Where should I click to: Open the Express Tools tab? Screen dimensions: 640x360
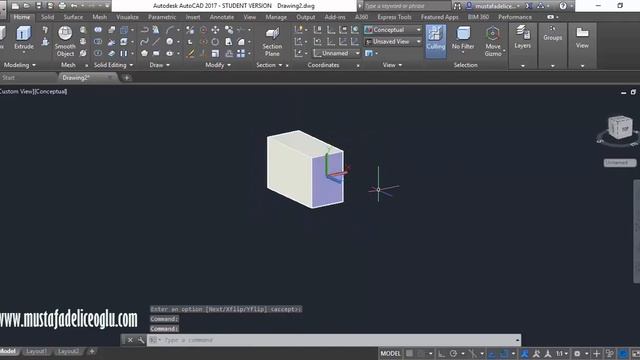(x=394, y=17)
